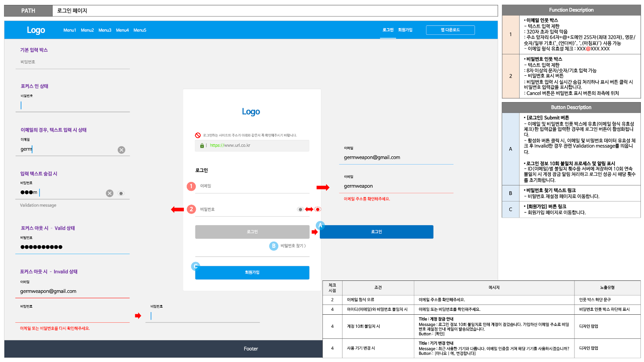Click the 'Validation message' helper text

point(38,206)
